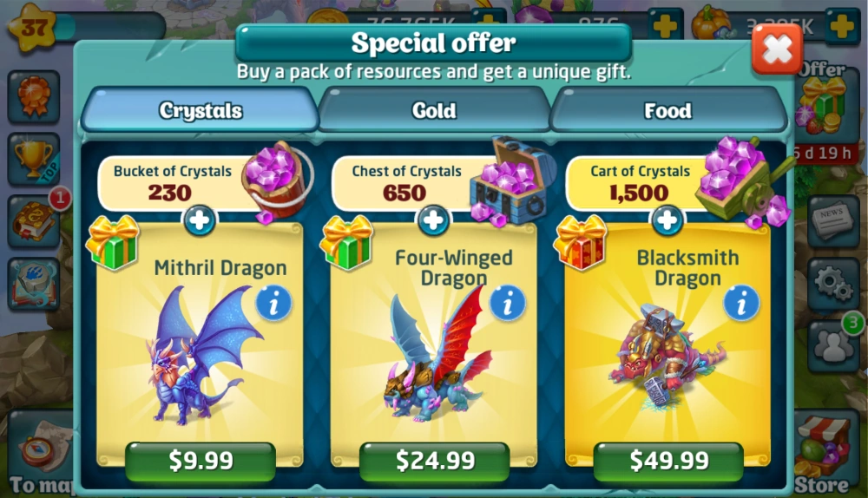Select the Crystals tab
Viewport: 868px width, 498px height.
(201, 109)
